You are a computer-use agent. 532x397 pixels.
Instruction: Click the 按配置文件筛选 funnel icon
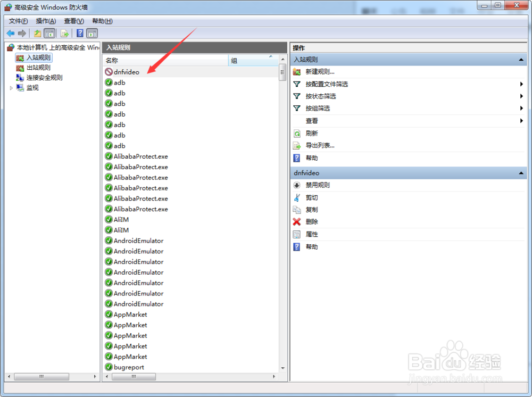point(297,84)
